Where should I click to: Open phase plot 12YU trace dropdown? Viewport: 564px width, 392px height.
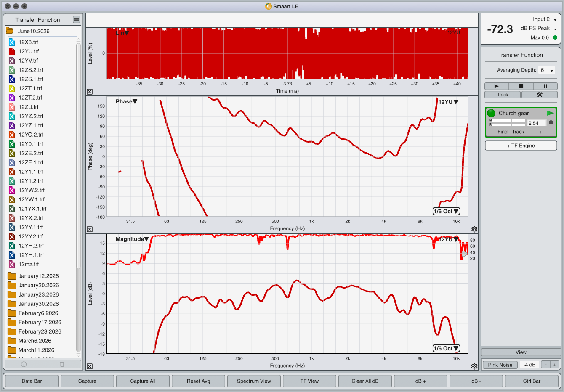tap(448, 102)
